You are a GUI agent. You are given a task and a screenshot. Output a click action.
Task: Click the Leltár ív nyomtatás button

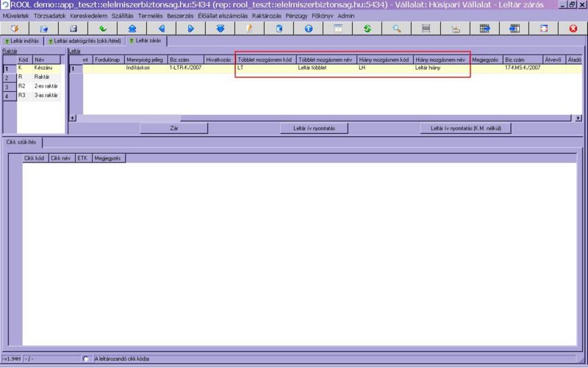314,127
